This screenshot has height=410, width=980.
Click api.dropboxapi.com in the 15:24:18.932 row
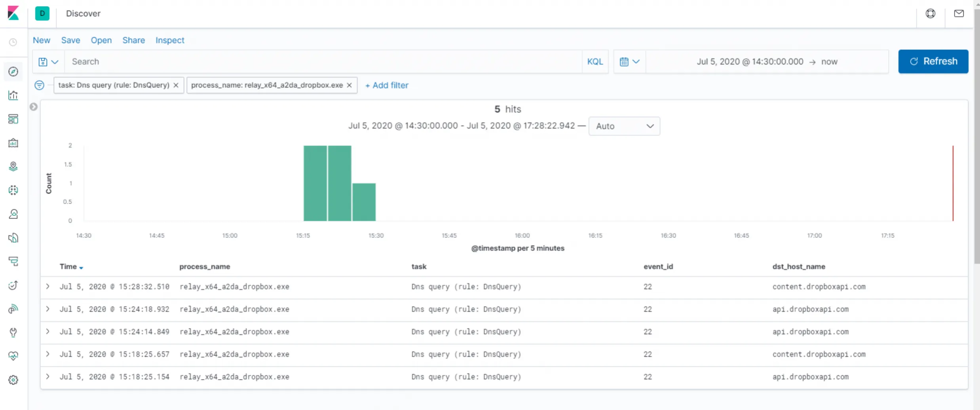[x=811, y=309]
